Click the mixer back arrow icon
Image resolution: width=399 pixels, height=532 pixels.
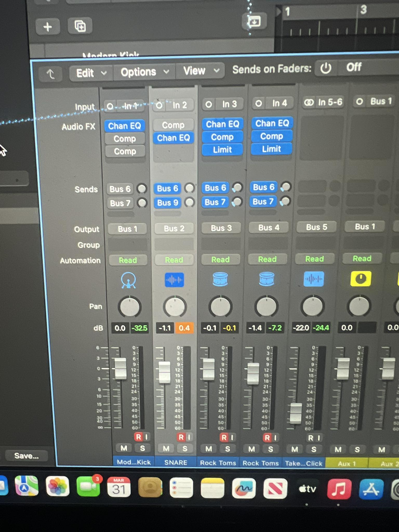click(50, 74)
